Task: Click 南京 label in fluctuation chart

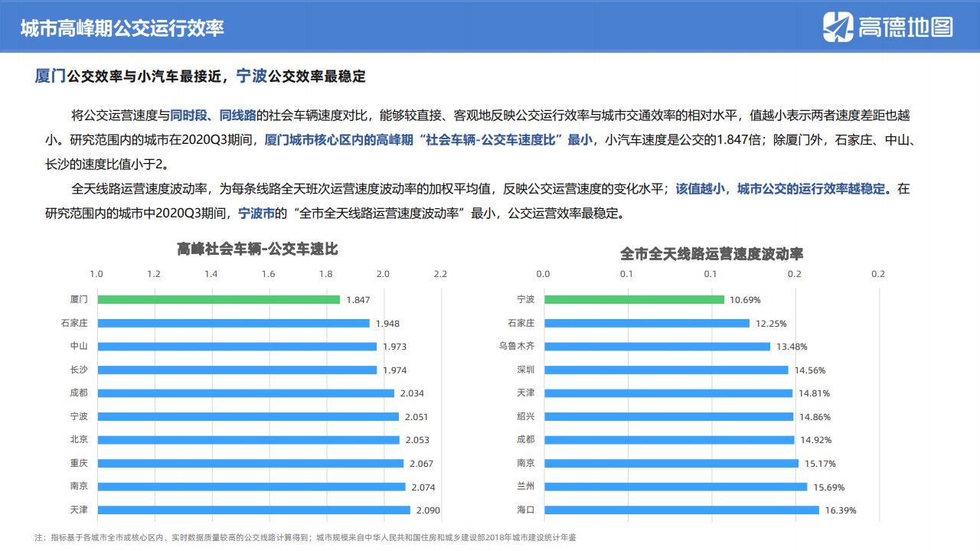Action: click(526, 463)
